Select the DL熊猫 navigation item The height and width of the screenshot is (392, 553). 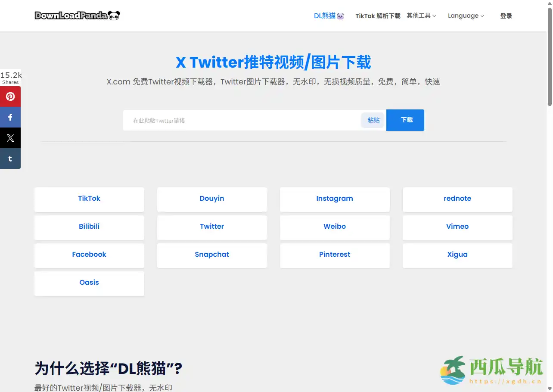[x=329, y=16]
